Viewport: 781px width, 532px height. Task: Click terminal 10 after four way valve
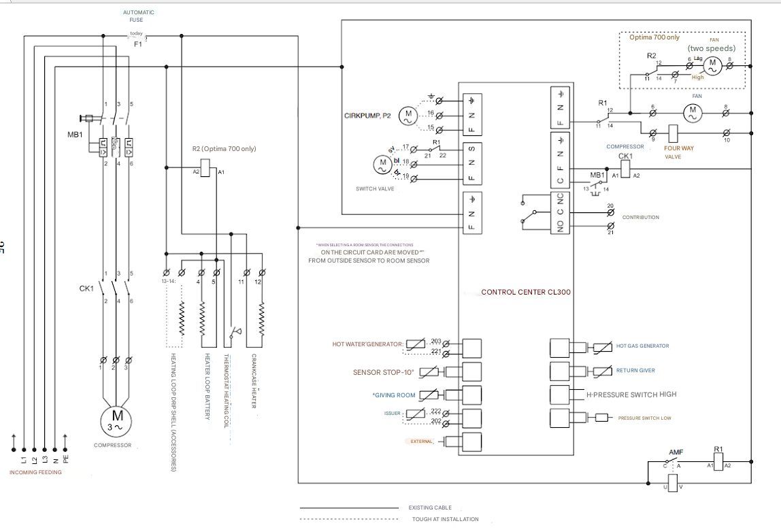pos(726,133)
